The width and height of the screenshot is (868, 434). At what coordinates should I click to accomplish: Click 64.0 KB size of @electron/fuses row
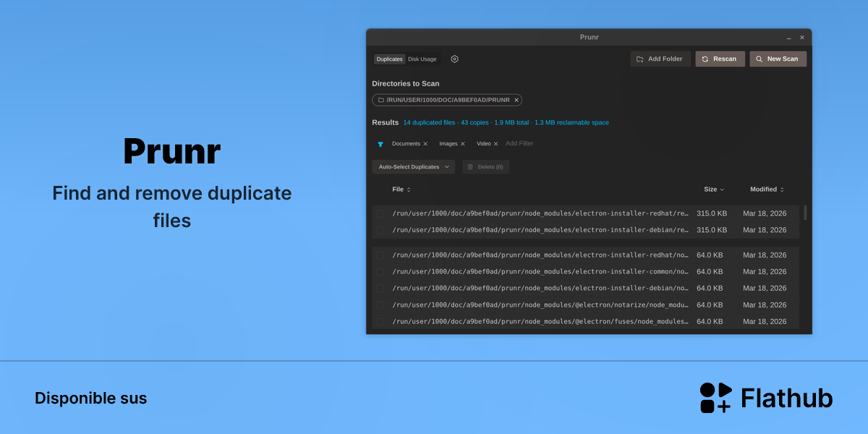click(x=710, y=322)
